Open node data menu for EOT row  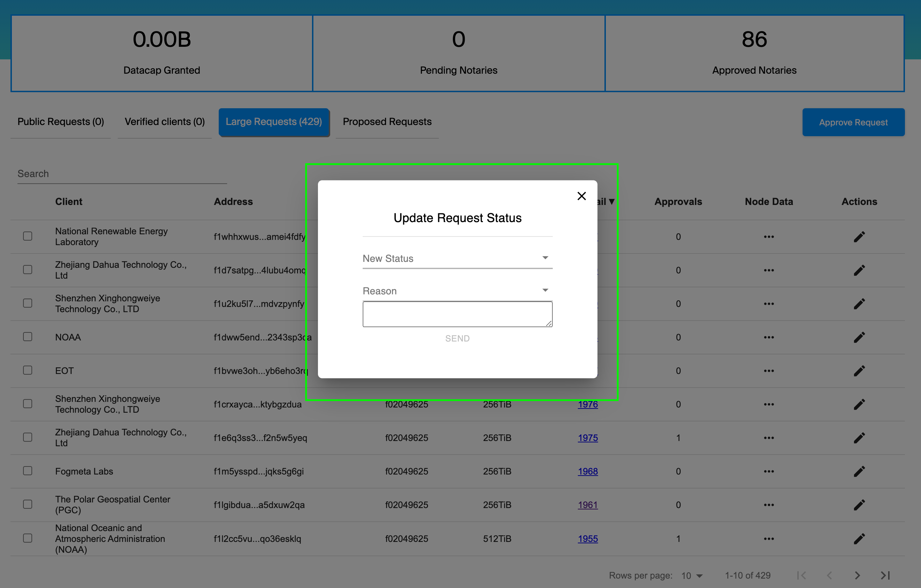click(769, 370)
